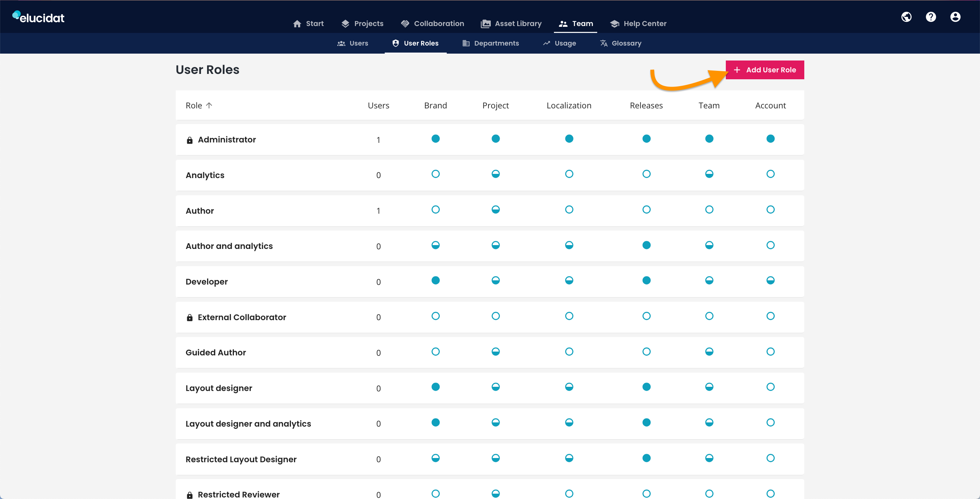The image size is (980, 499).
Task: Open the Usage sub-tab
Action: (x=559, y=43)
